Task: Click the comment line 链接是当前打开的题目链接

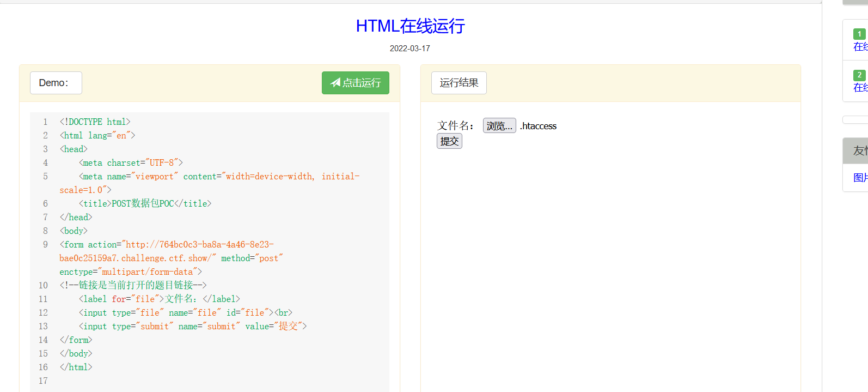Action: [x=133, y=285]
